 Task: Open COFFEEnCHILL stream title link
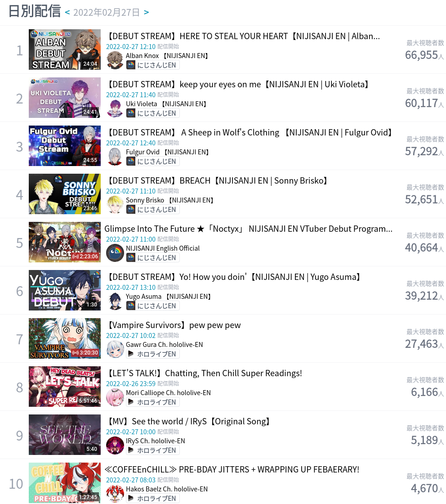point(232,470)
